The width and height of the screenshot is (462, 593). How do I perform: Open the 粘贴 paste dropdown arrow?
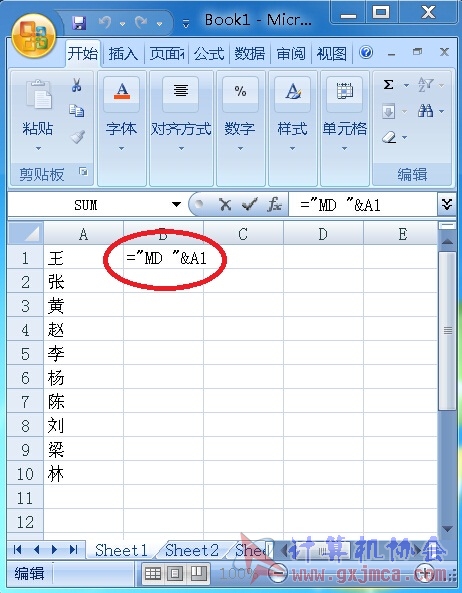38,149
